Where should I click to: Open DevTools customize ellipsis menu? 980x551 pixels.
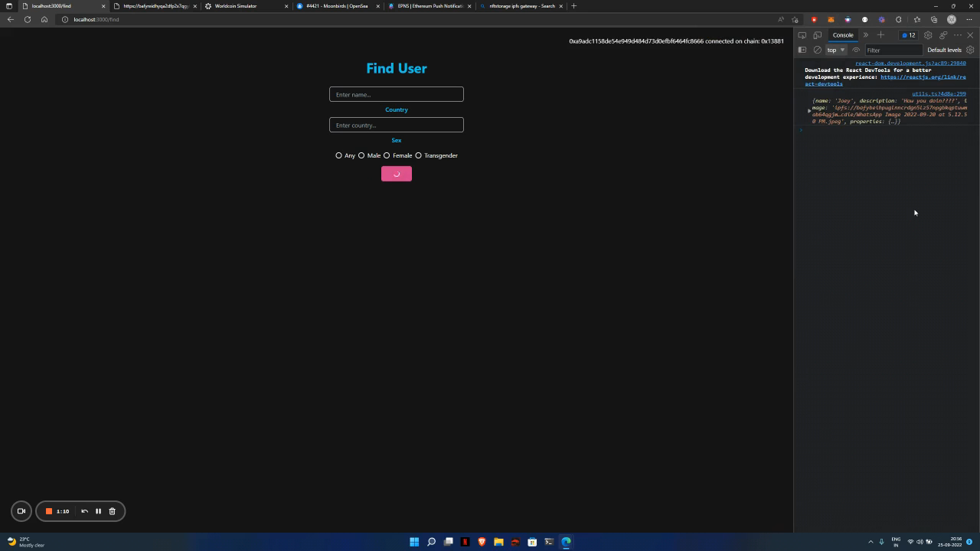click(958, 35)
